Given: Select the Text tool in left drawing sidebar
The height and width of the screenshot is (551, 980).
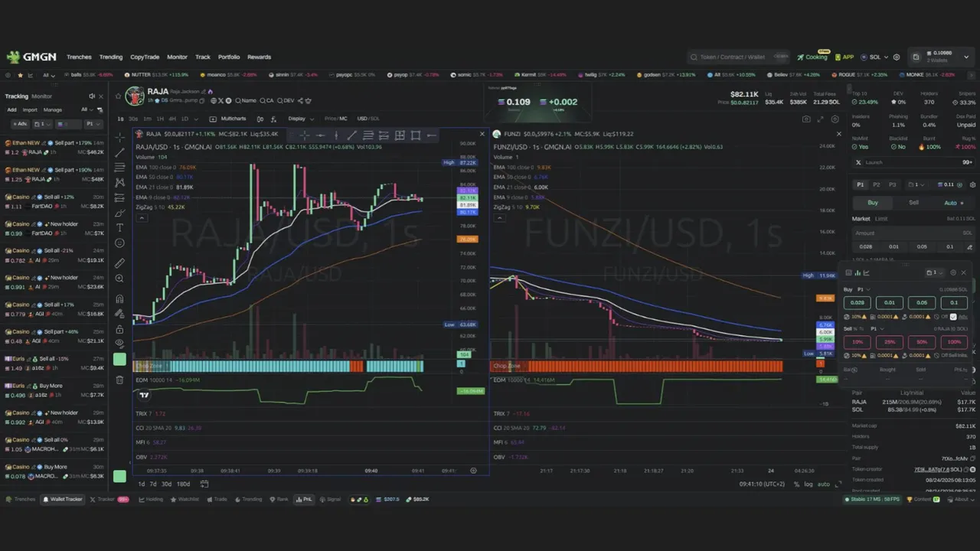Looking at the screenshot, I should (119, 228).
